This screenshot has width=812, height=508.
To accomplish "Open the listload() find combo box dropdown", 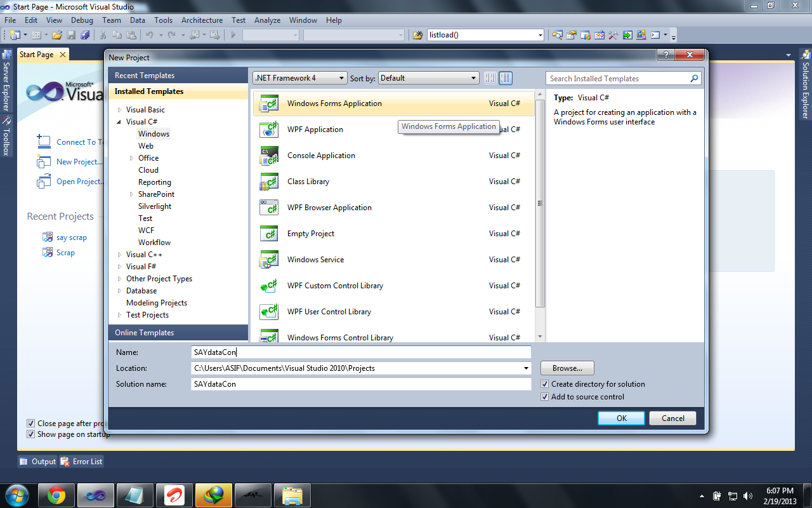I will [540, 35].
